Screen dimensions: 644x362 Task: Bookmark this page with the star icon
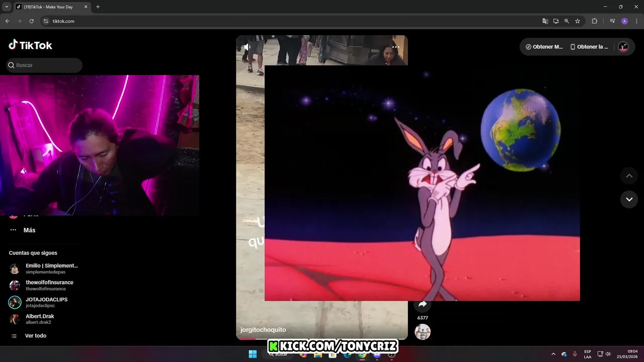578,21
